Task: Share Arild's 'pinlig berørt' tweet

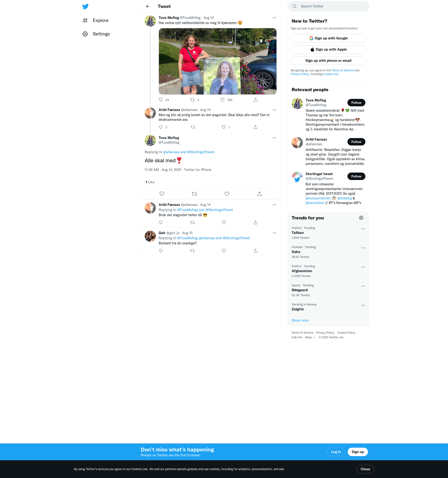Action: (255, 127)
